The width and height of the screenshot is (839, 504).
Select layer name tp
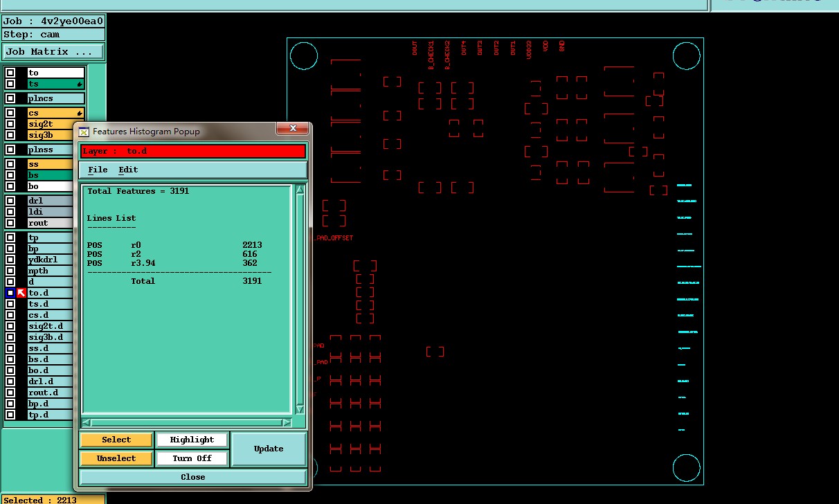[x=51, y=237]
